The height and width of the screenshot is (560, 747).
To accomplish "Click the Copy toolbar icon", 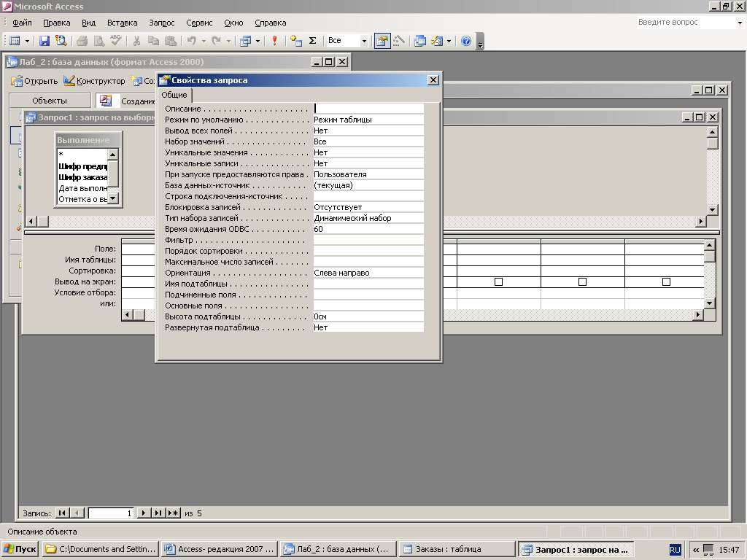I will click(153, 41).
